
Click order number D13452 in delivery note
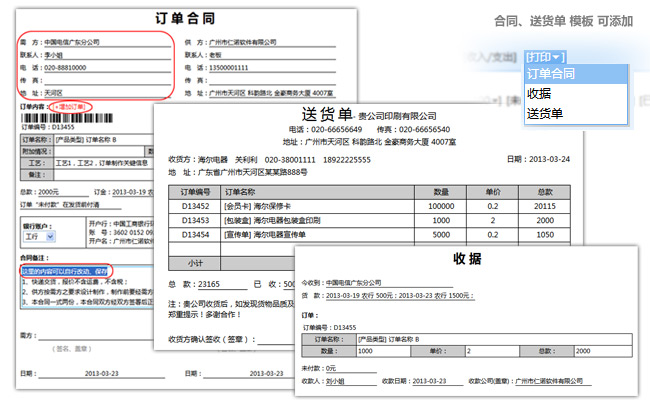[195, 206]
